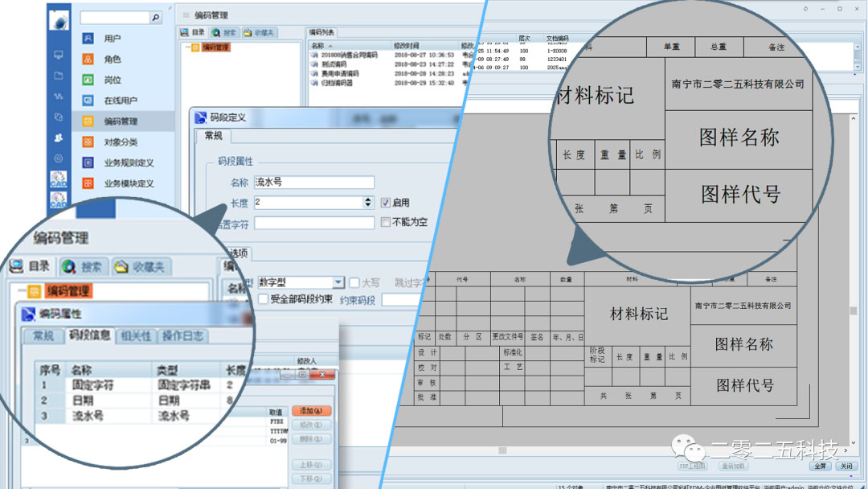Click the 关闭 button in the drawing viewer
This screenshot has width=868, height=489.
pyautogui.click(x=847, y=466)
